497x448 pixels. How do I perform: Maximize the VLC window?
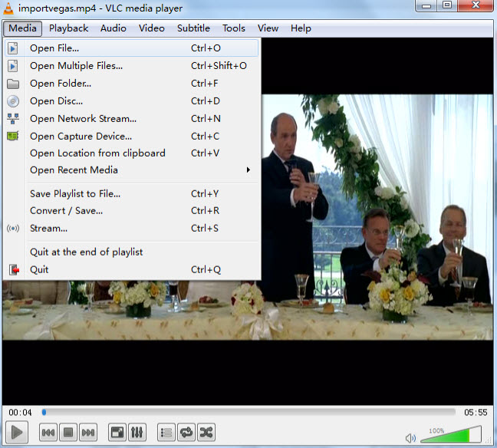447,5
